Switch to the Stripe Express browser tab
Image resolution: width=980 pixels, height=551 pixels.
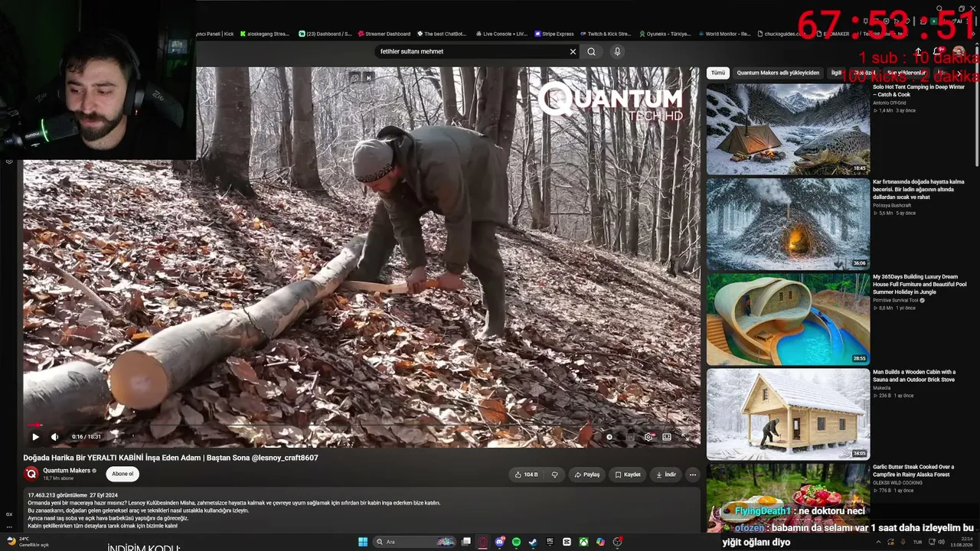554,34
